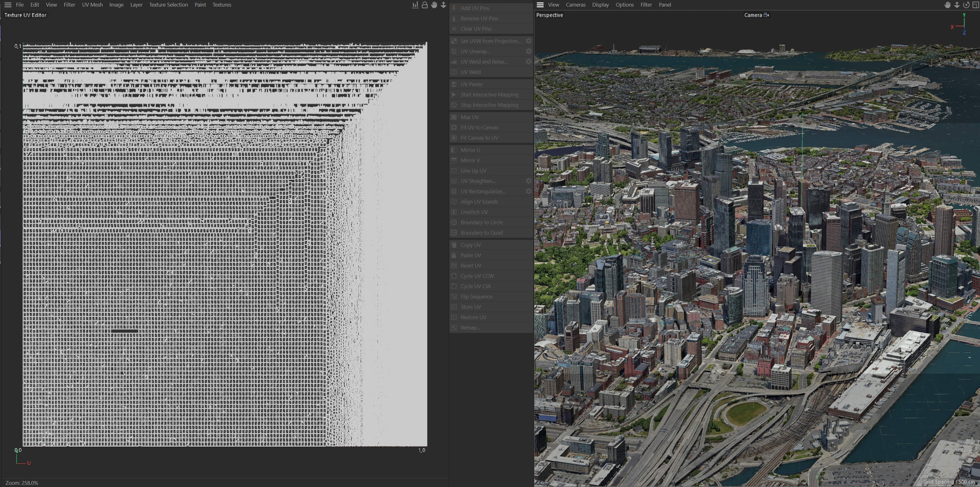This screenshot has height=487, width=980.
Task: Click Start Interactive Mapping
Action: [x=491, y=95]
